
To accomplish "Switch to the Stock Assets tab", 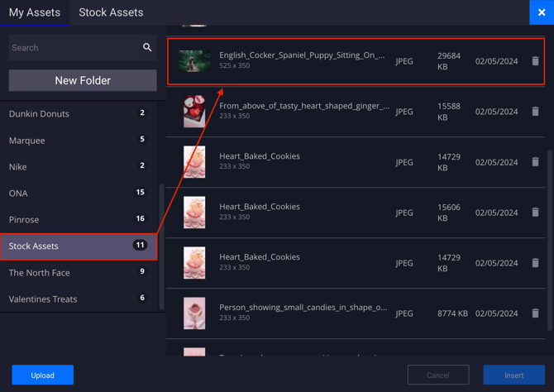I will (111, 12).
